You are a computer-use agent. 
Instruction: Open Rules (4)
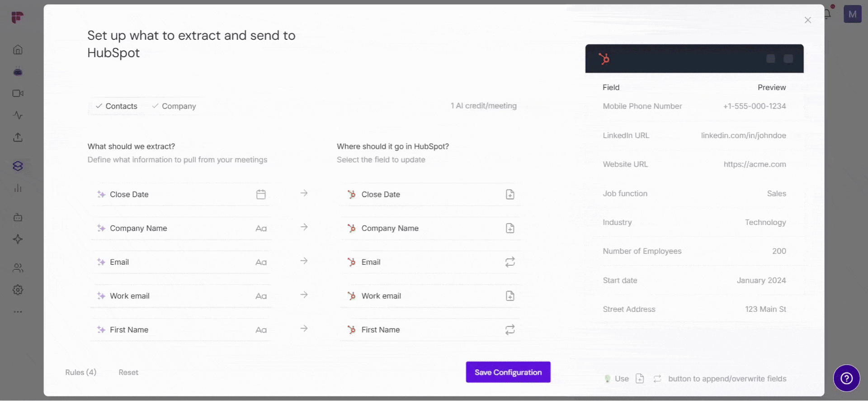tap(80, 372)
